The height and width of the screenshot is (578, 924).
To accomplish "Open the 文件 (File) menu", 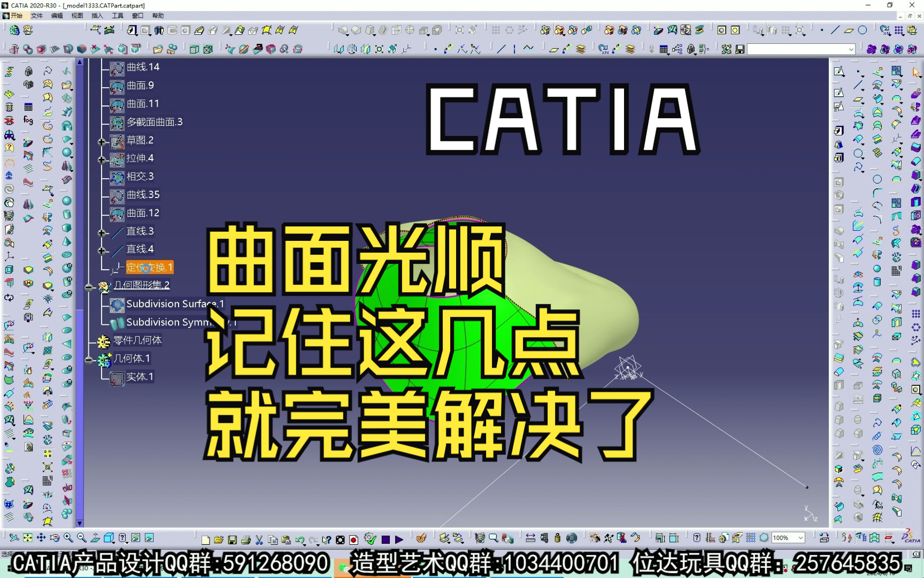I will tap(36, 16).
